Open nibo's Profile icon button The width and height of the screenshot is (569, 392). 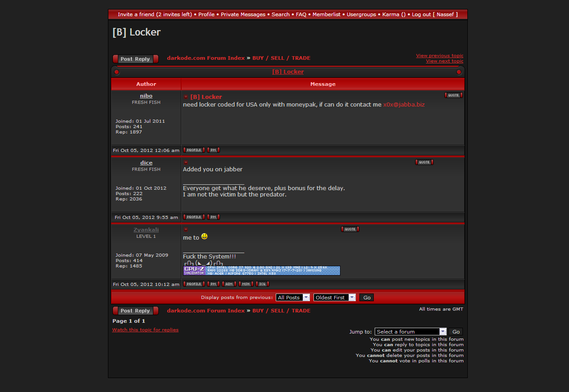pyautogui.click(x=194, y=150)
